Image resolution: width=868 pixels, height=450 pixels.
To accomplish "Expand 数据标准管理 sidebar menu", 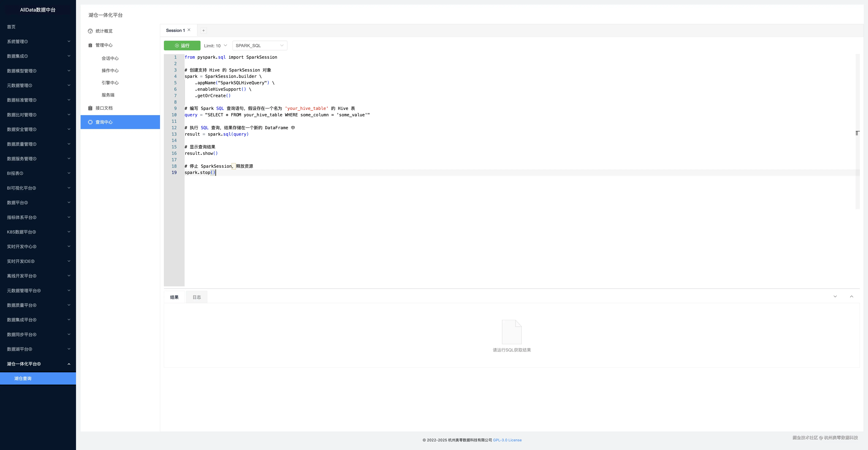I will point(38,100).
